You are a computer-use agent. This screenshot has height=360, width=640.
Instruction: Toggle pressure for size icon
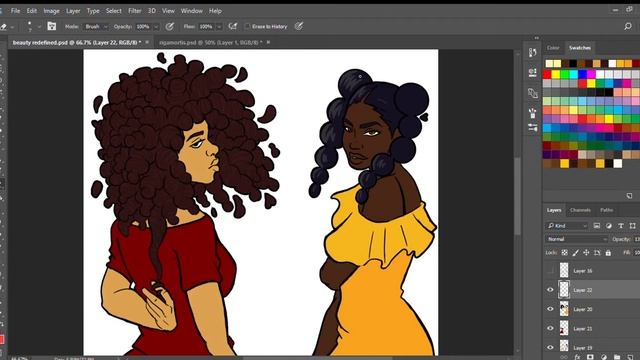point(299,27)
